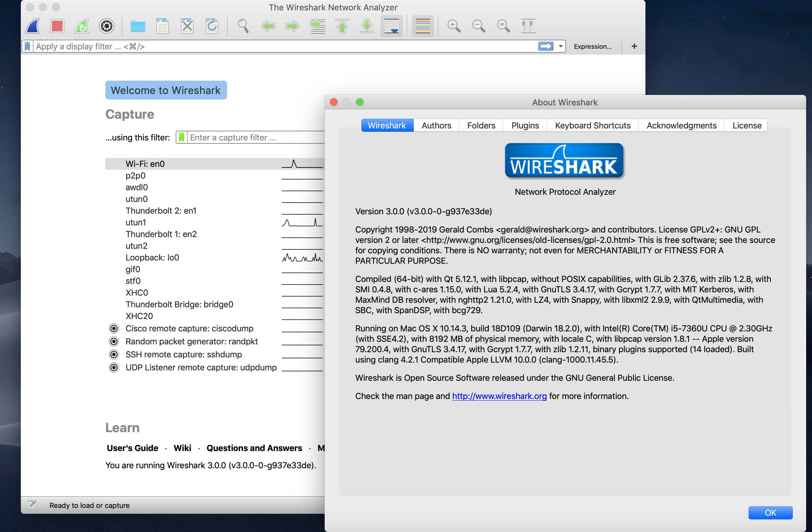Add a display filter button plus
This screenshot has width=812, height=532.
(x=634, y=47)
